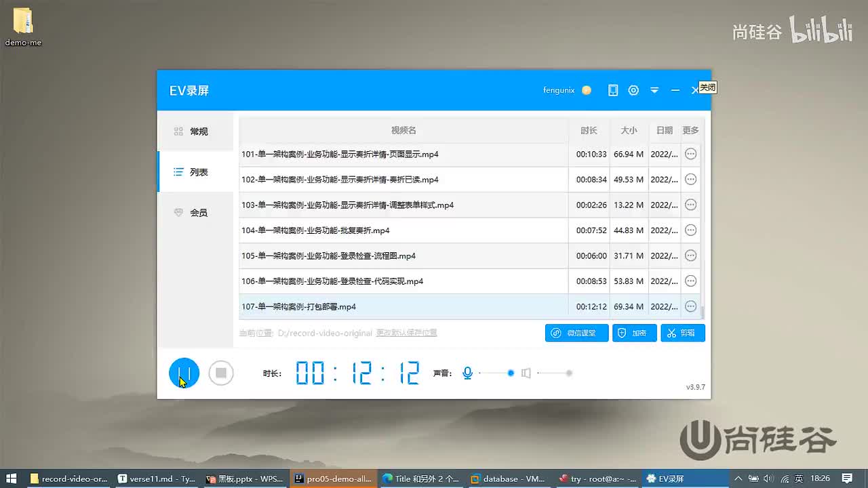
Task: Click the speaker icon
Action: (x=526, y=373)
